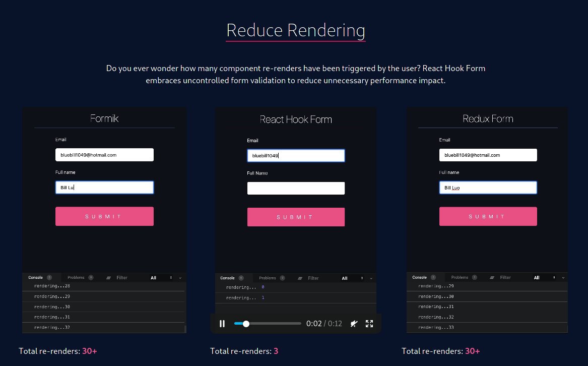Click the SUBMIT button in Formik panel

[x=104, y=216]
